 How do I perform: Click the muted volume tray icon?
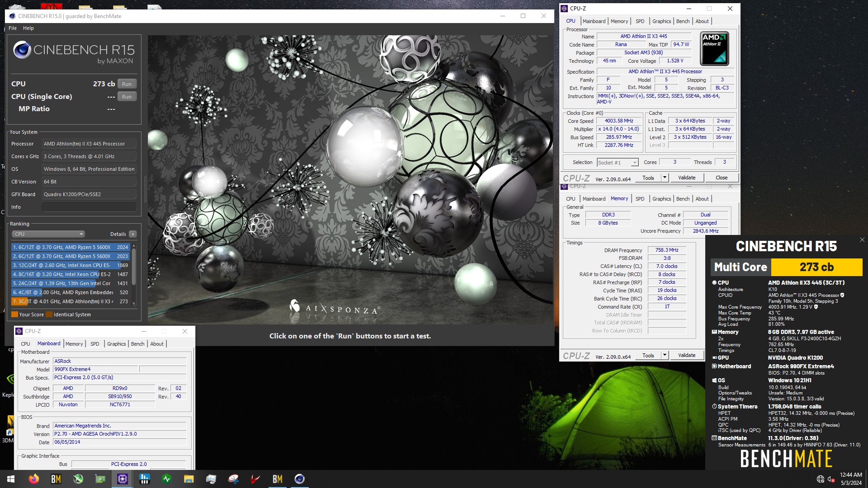(831, 479)
